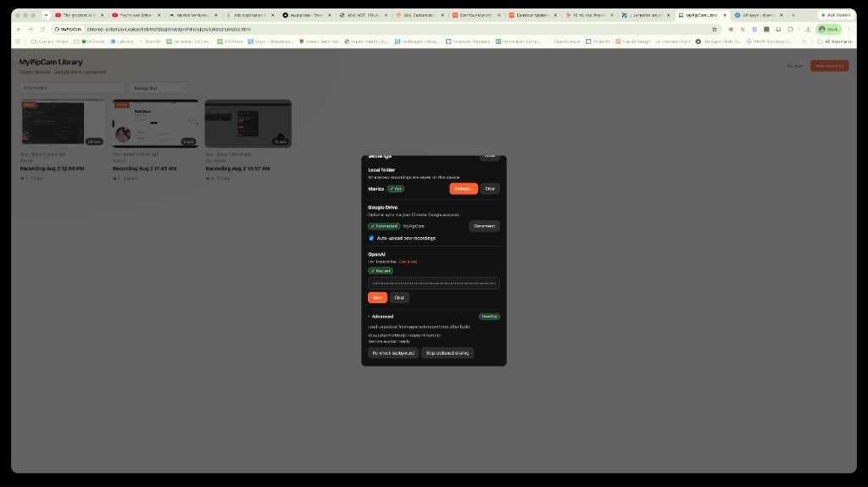Go back with the browser back arrow

pos(19,30)
